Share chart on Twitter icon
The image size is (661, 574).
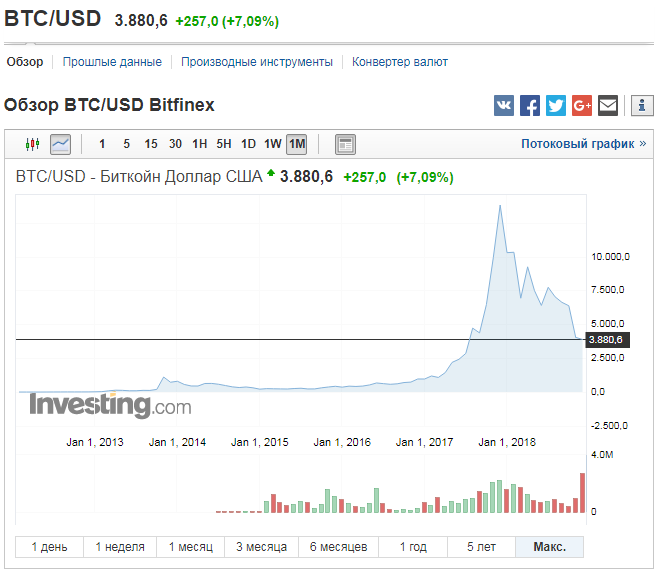556,105
